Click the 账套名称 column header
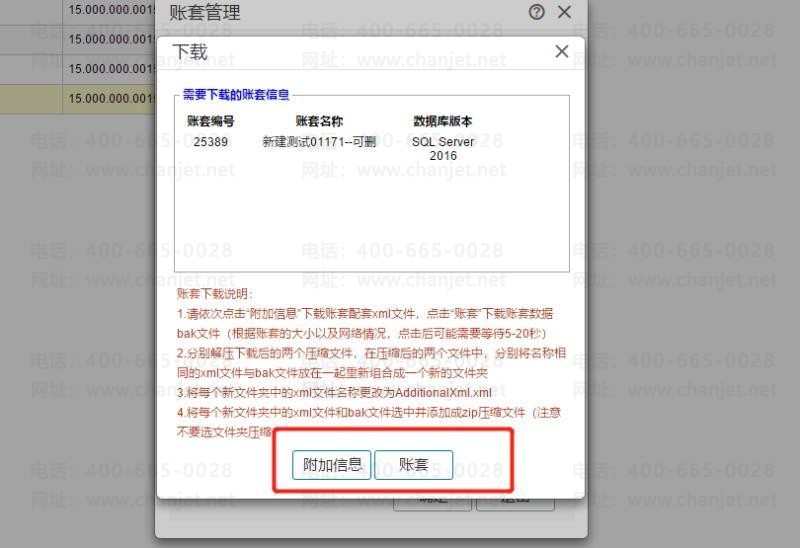 [x=319, y=121]
